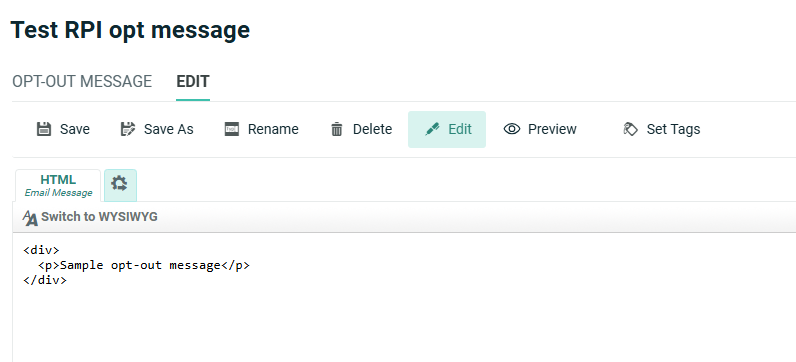The height and width of the screenshot is (362, 796).
Task: Click the tag icon for Set Tags
Action: (x=630, y=129)
